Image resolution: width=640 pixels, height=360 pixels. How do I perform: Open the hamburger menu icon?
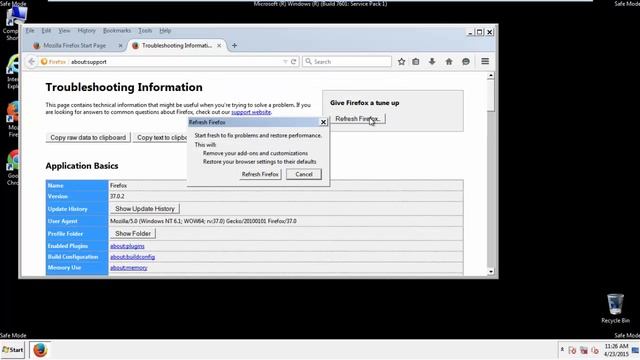click(485, 61)
